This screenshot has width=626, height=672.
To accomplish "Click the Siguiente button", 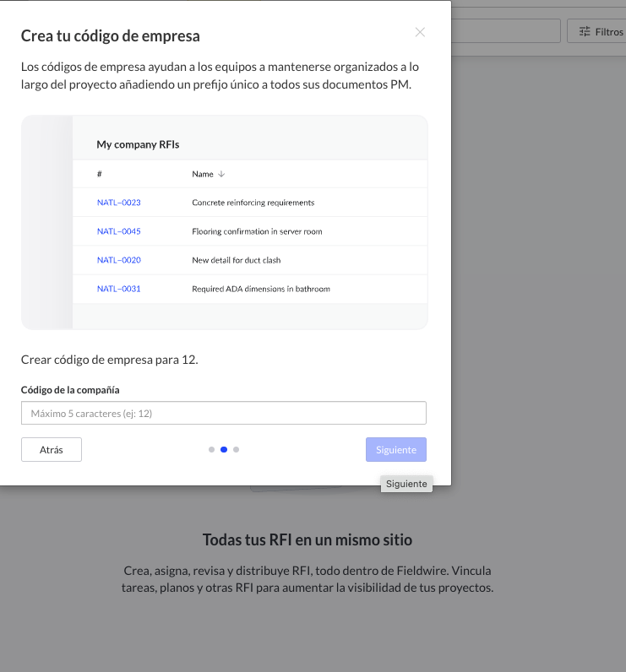I will tap(395, 450).
